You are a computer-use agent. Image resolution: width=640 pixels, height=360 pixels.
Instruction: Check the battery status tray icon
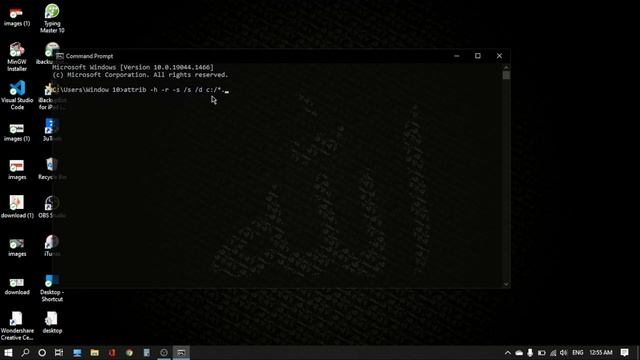pos(541,353)
